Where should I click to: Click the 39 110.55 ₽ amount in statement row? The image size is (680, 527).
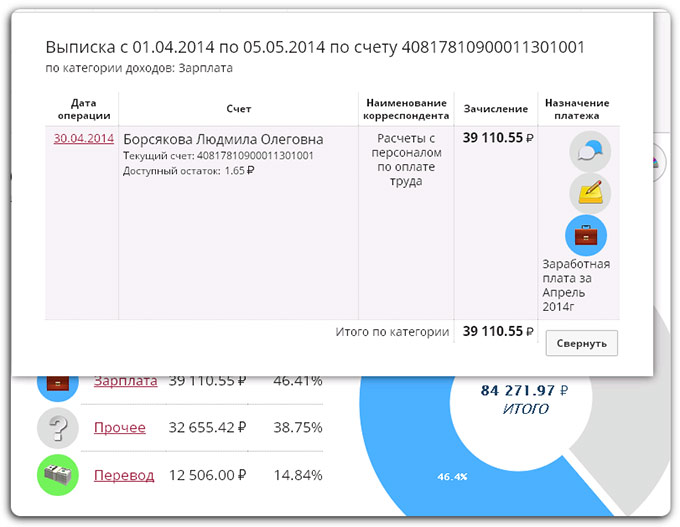pyautogui.click(x=498, y=138)
